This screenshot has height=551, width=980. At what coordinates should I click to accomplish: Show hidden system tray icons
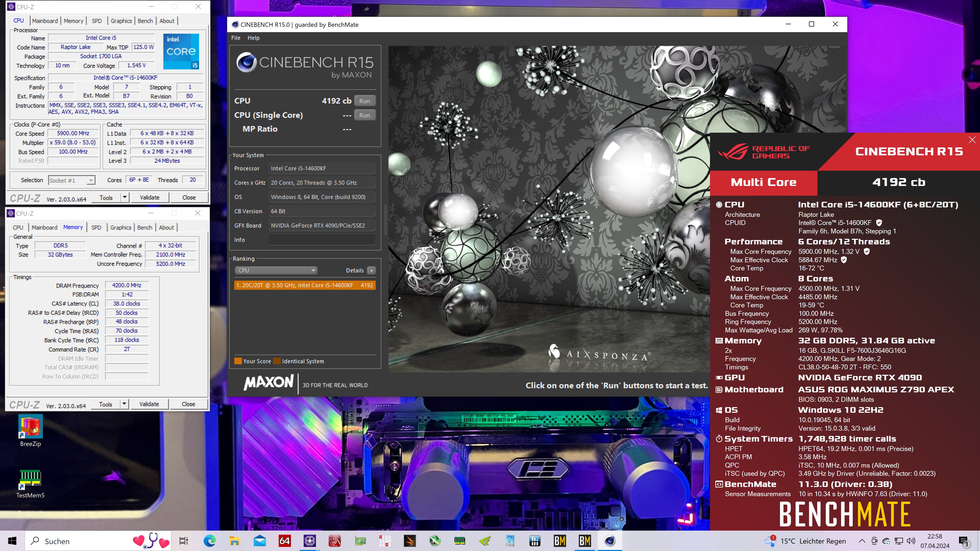click(x=862, y=541)
